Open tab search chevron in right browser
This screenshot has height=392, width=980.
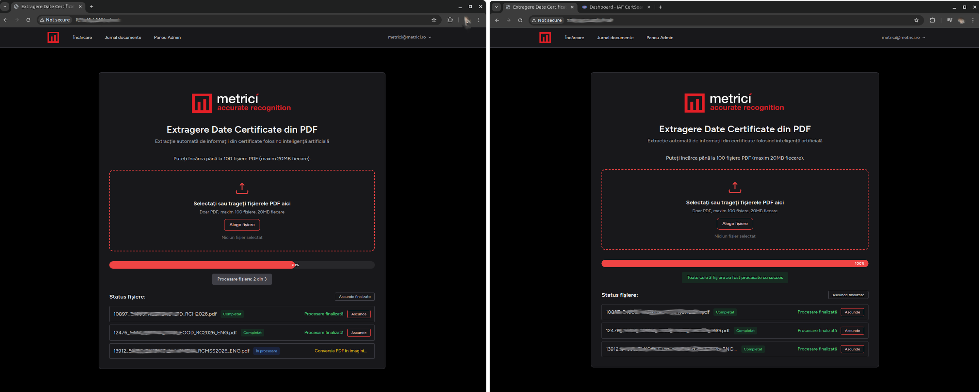click(496, 7)
